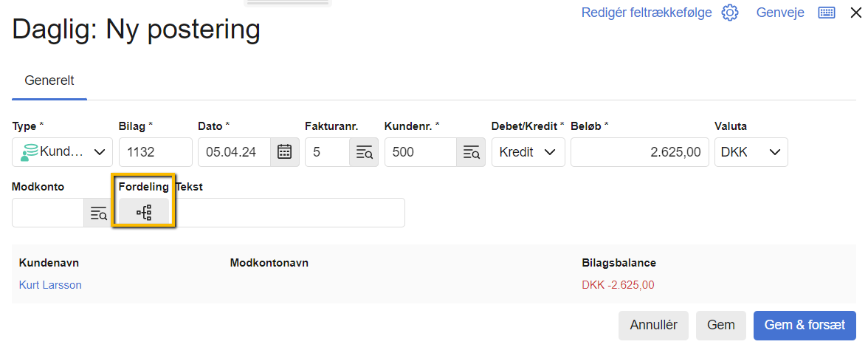Open the Redigér feltrækkefølge link
This screenshot has height=350, width=868.
[x=646, y=13]
